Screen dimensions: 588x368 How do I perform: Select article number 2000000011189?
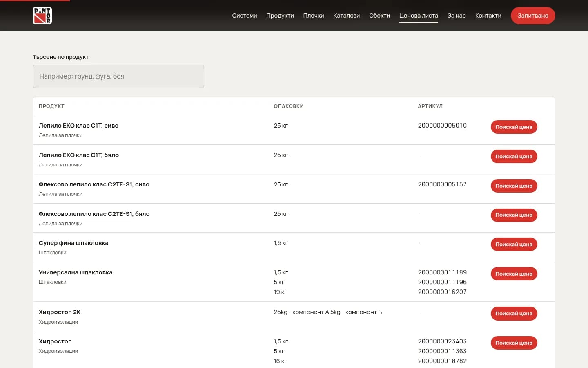442,272
